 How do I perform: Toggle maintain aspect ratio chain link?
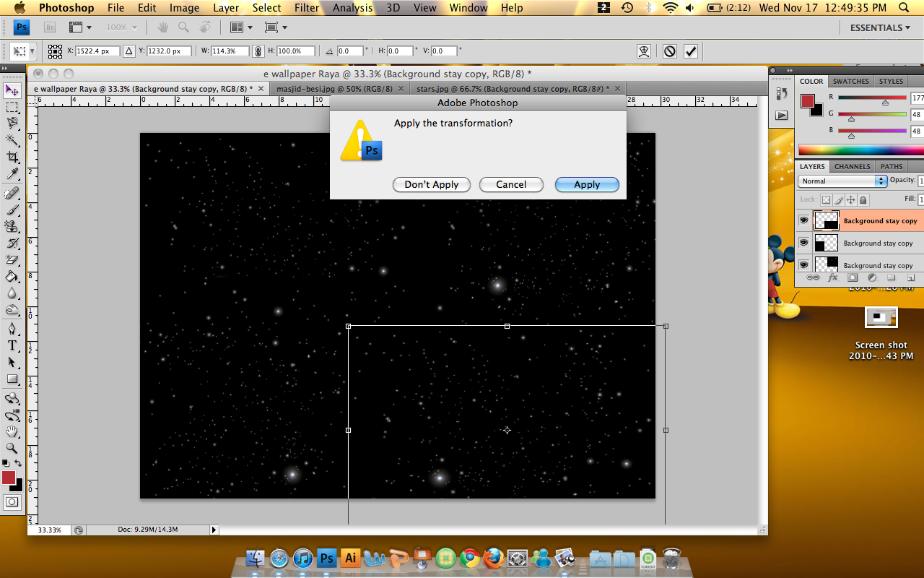(x=257, y=51)
